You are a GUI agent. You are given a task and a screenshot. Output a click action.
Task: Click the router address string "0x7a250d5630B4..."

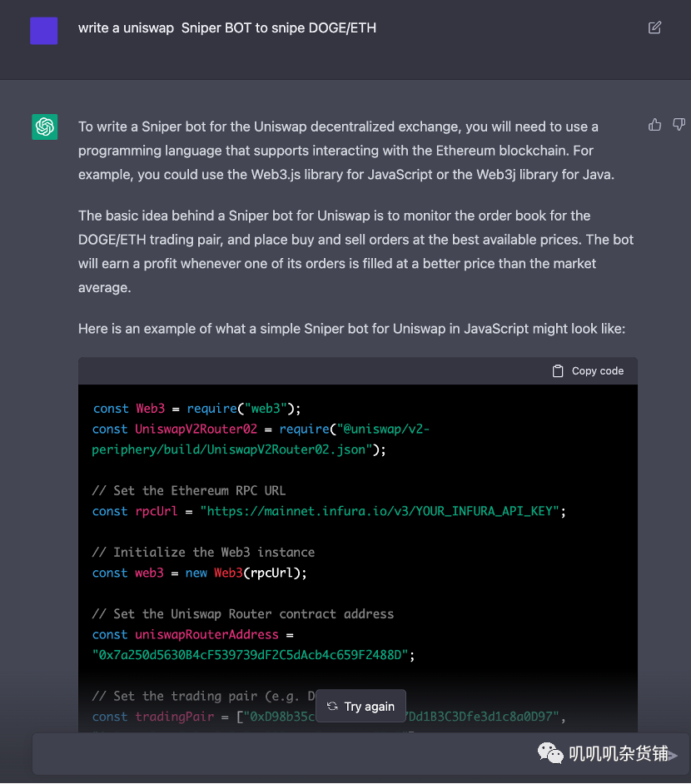(251, 655)
